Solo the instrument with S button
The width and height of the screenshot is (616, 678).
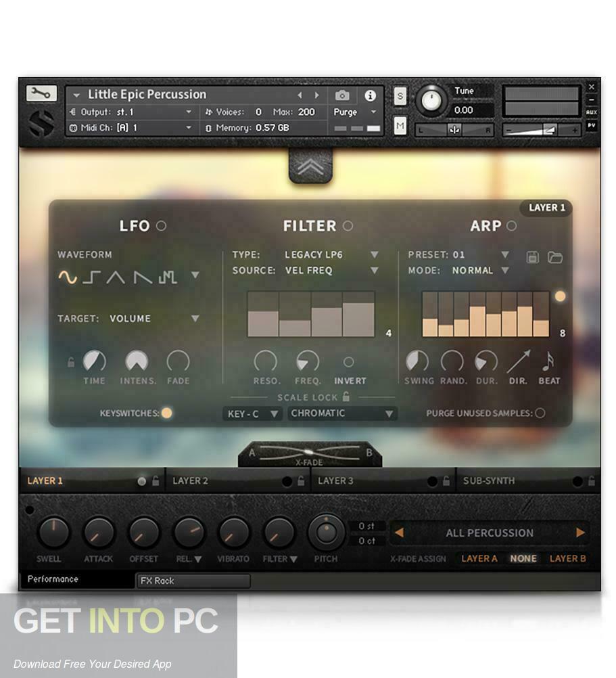point(400,96)
